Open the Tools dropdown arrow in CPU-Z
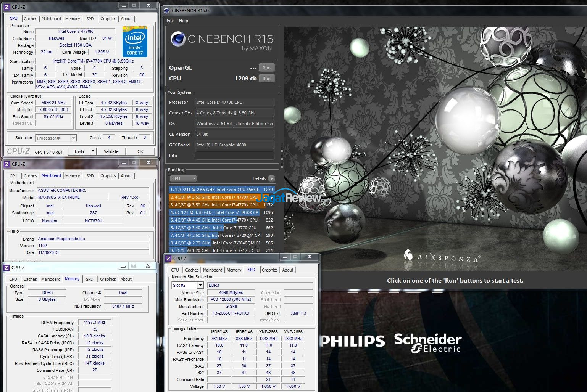 [x=92, y=151]
